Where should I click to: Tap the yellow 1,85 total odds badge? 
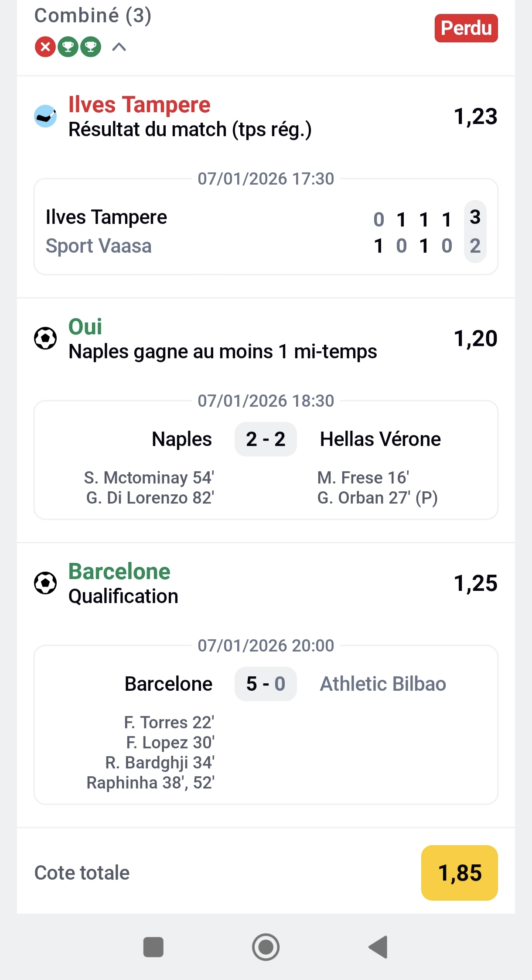pos(459,873)
